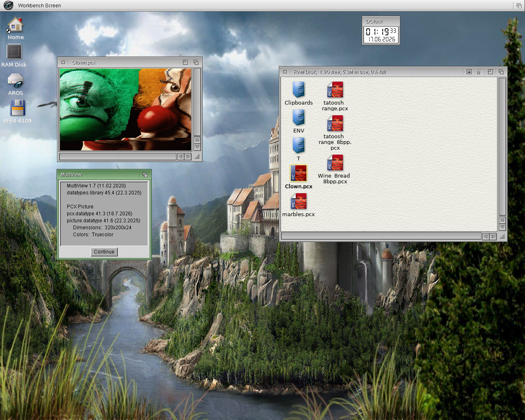Click the date 17.06.2026 in DClock

click(382, 39)
